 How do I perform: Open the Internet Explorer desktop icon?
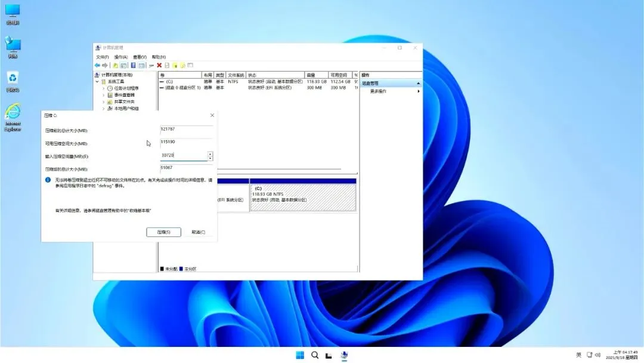pyautogui.click(x=13, y=117)
